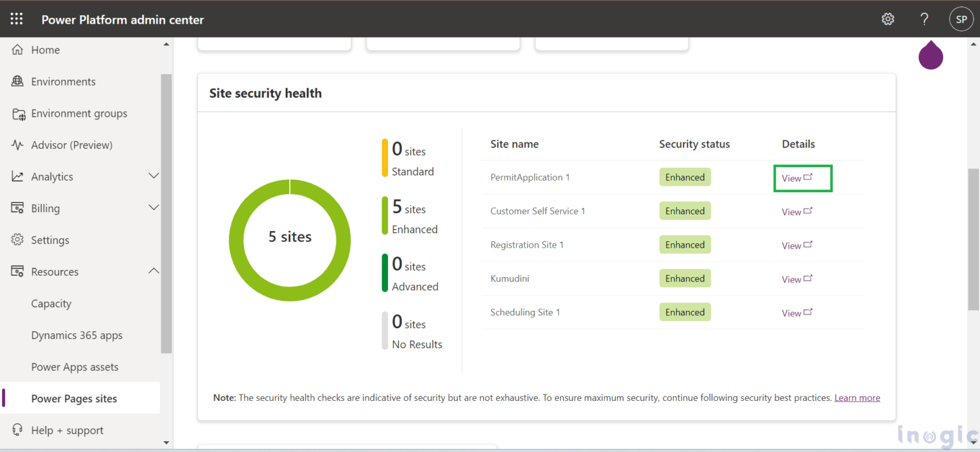Click the Help + support headset icon
This screenshot has width=980, height=452.
tap(18, 430)
